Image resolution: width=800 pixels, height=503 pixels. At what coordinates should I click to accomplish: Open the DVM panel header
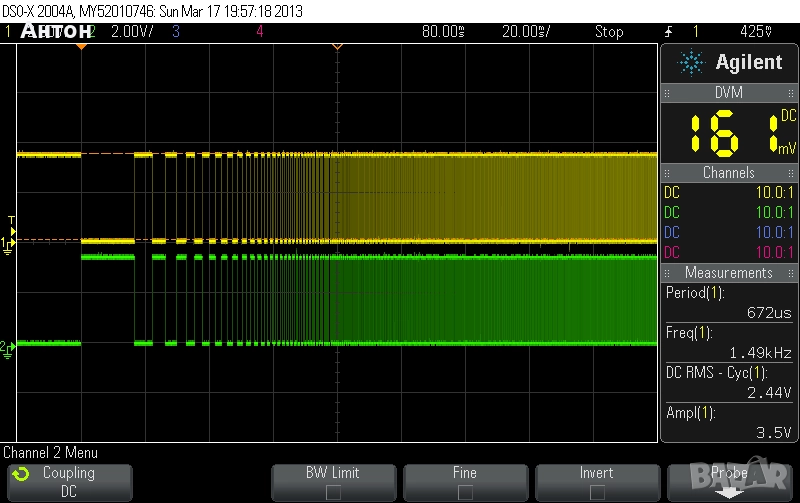(728, 92)
